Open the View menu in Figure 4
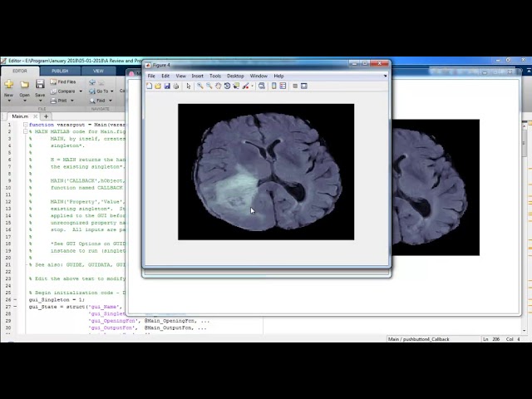532x399 pixels. click(180, 76)
